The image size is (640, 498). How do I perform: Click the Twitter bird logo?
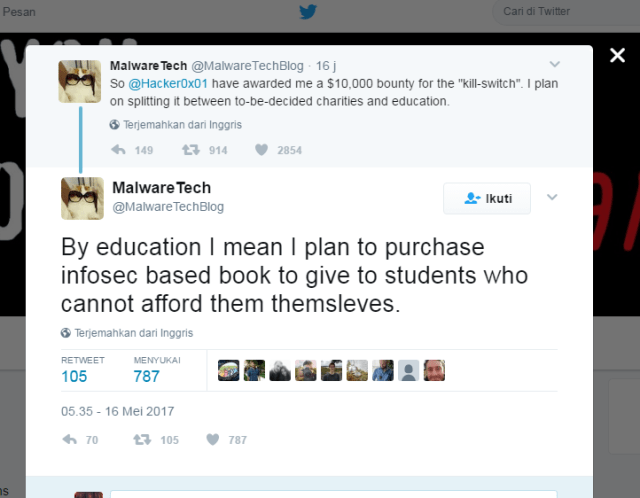308,11
